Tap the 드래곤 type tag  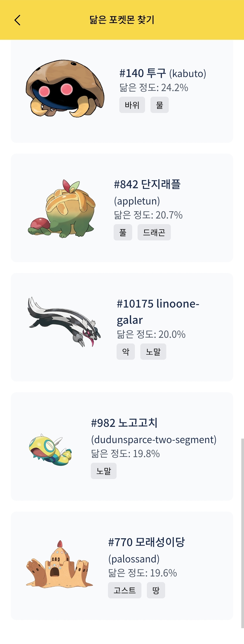(154, 233)
